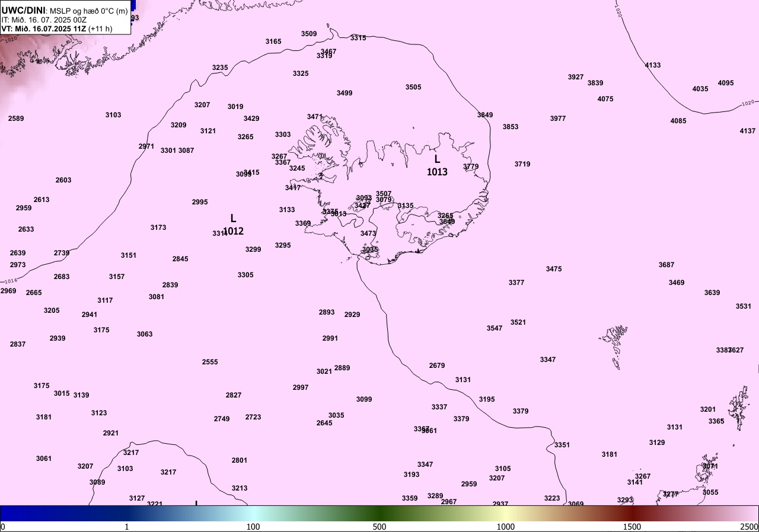Click the height value 3429

(x=251, y=118)
